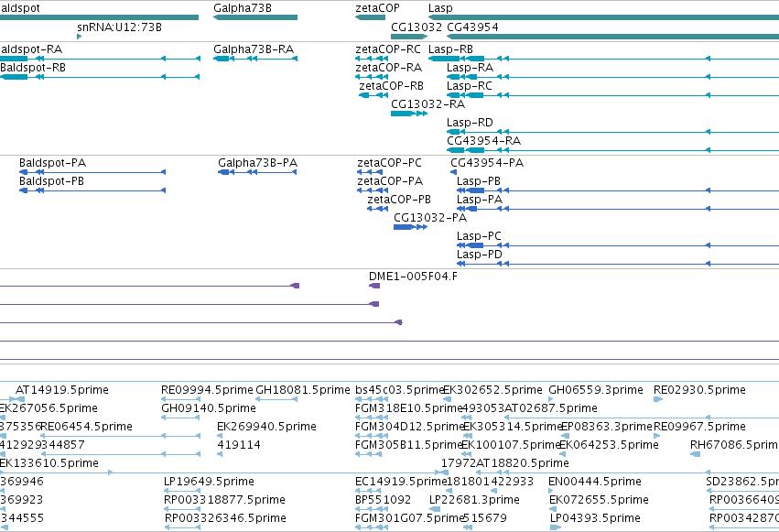The height and width of the screenshot is (532, 779).
Task: Click the snRNA:U12:73B label
Action: (x=119, y=27)
